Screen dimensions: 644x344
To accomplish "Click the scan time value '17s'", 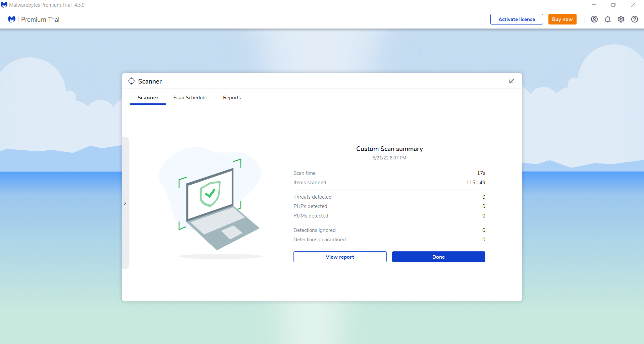I will pyautogui.click(x=481, y=173).
